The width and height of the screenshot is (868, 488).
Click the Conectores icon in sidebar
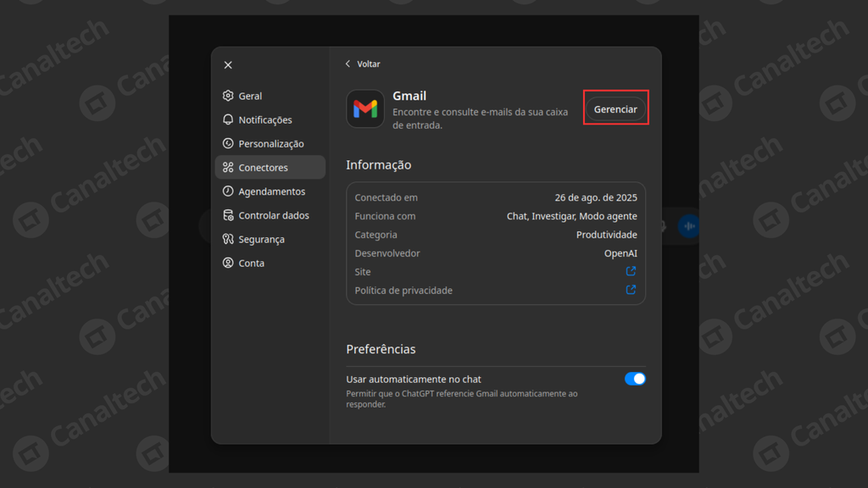(x=228, y=167)
